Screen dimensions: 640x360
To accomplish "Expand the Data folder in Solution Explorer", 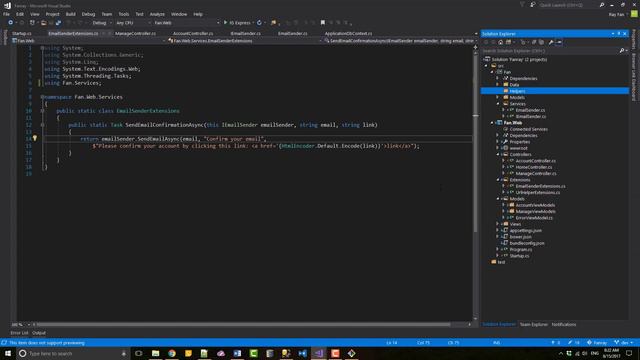I will 498,84.
